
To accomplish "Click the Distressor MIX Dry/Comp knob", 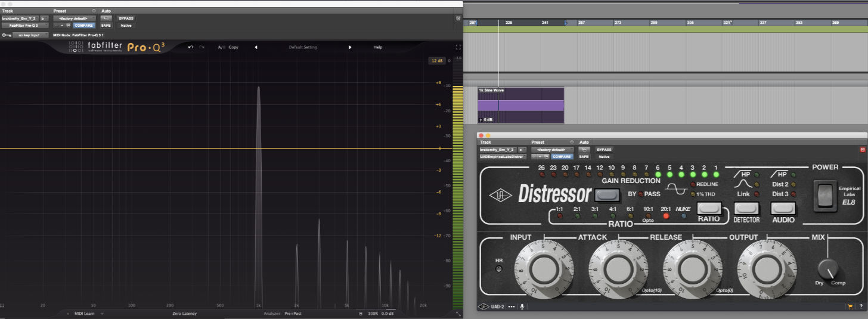I will pyautogui.click(x=828, y=268).
